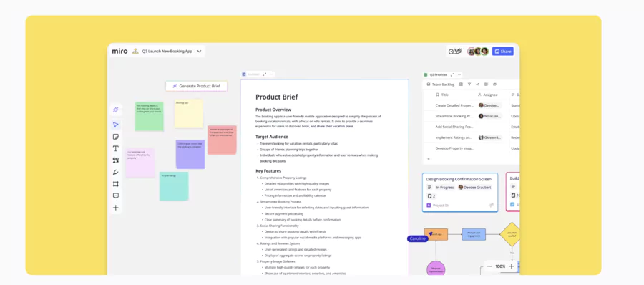This screenshot has width=644, height=285.
Task: Open the Streamline Booking Pr... row
Action: [x=454, y=116]
